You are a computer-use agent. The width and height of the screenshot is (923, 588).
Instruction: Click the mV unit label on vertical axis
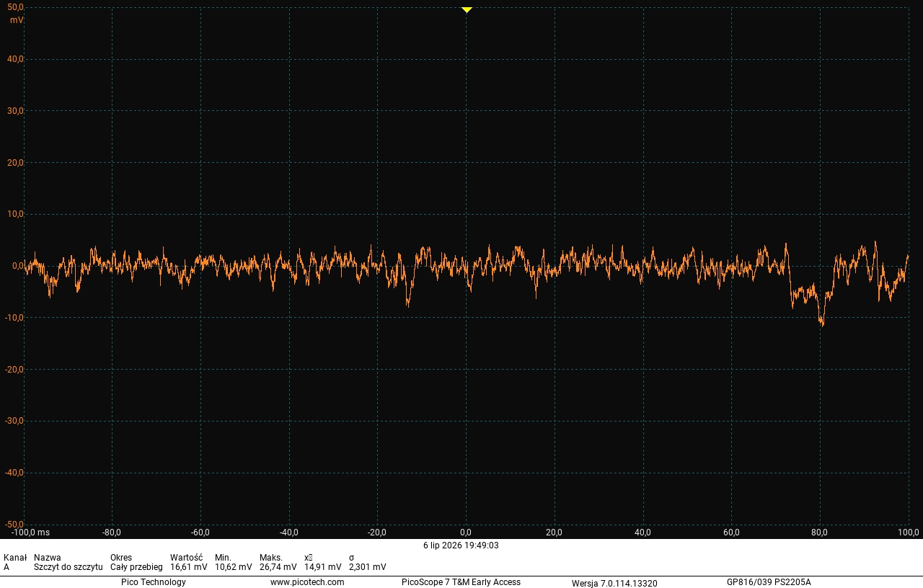[17, 20]
